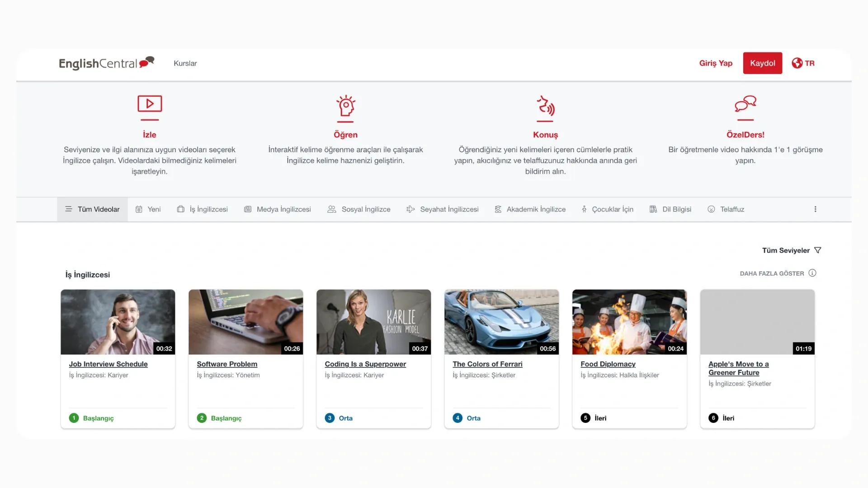Click the Sosyal İngilizce people icon
The width and height of the screenshot is (868, 488).
pos(332,209)
